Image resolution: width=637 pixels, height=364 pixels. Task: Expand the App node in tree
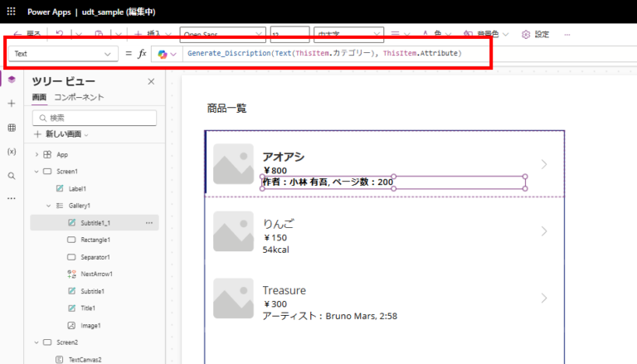pyautogui.click(x=37, y=154)
